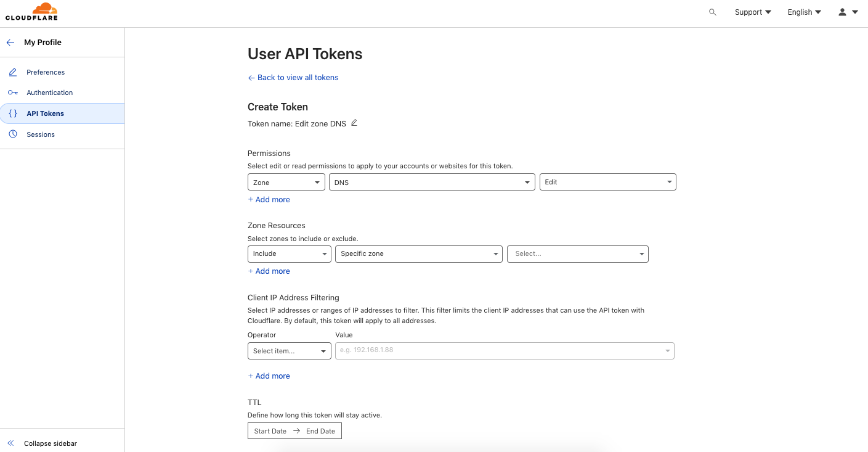Open the Operator Select item dropdown
This screenshot has width=868, height=452.
pos(290,351)
